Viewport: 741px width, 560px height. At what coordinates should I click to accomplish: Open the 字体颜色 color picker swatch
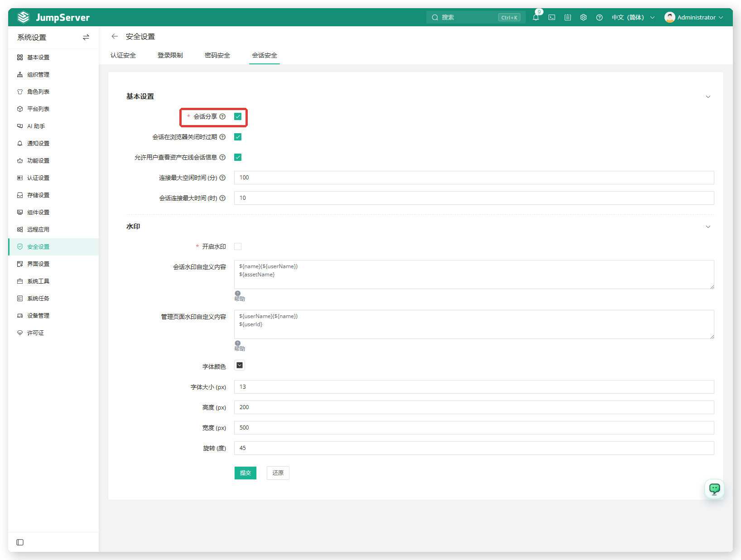click(240, 365)
